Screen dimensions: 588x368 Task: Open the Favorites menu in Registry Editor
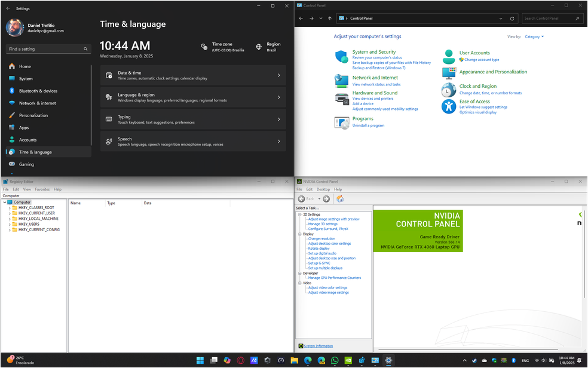point(42,189)
